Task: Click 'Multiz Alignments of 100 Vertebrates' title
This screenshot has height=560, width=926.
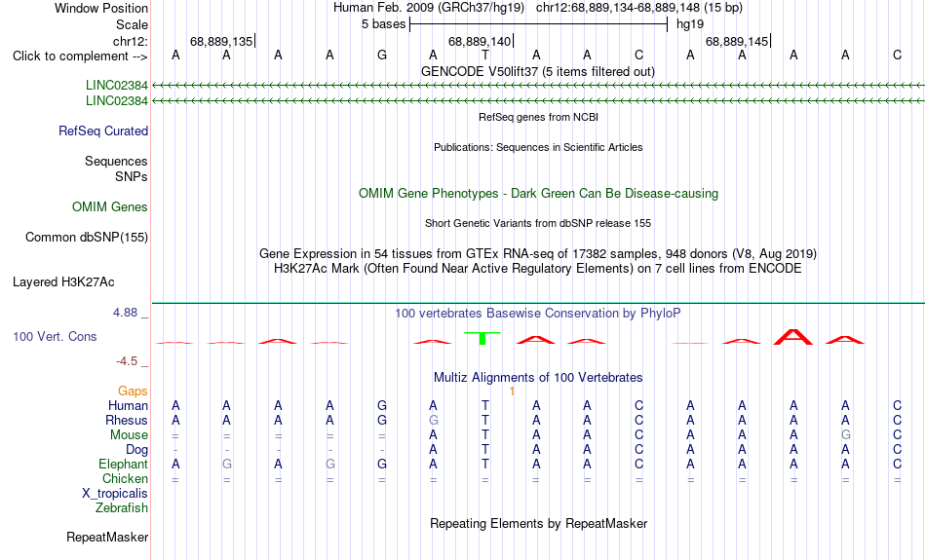Action: (x=538, y=378)
